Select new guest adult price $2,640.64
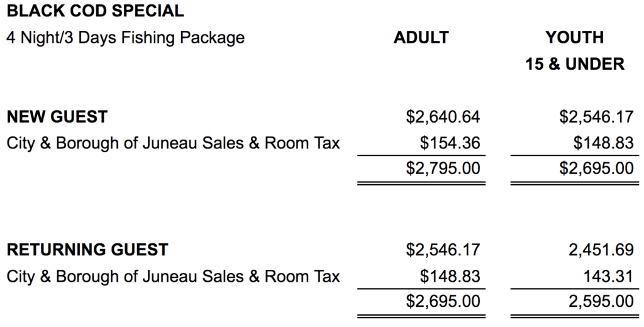Viewport: 644px width, 327px height. (443, 117)
